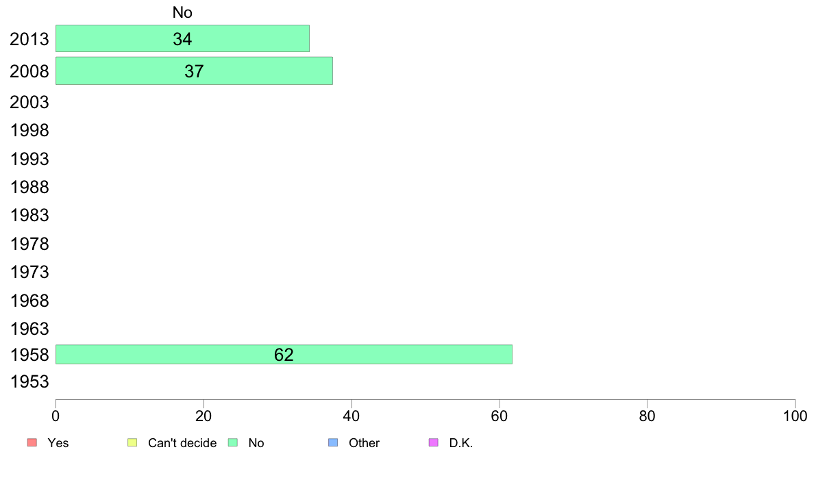Click the blue Other legend swatch
Screen dimensions: 814x504
333,442
